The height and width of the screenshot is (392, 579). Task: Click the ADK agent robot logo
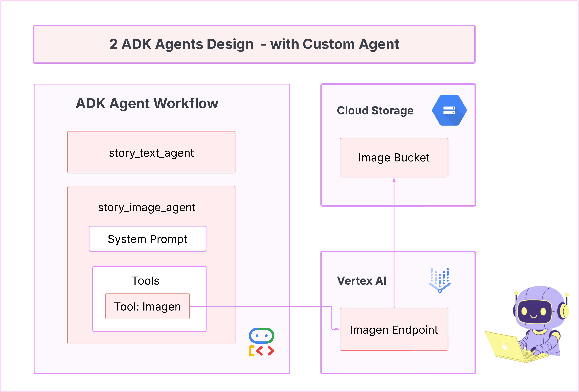click(261, 335)
